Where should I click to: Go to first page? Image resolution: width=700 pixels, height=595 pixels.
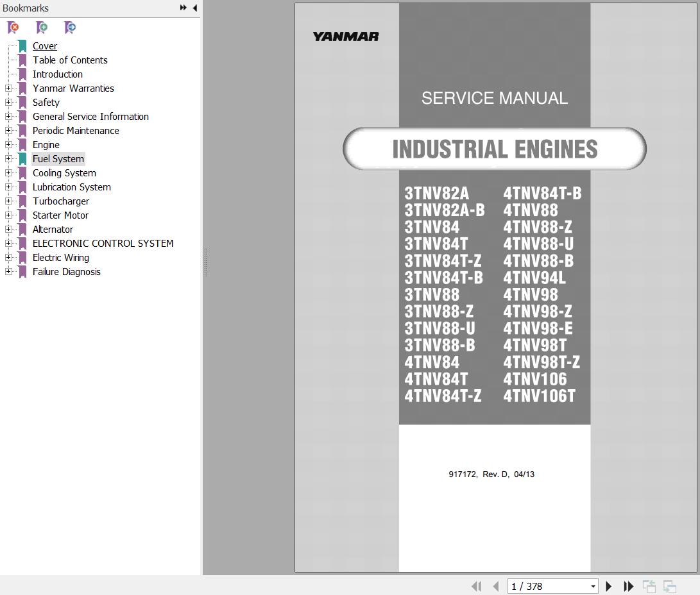coord(476,586)
